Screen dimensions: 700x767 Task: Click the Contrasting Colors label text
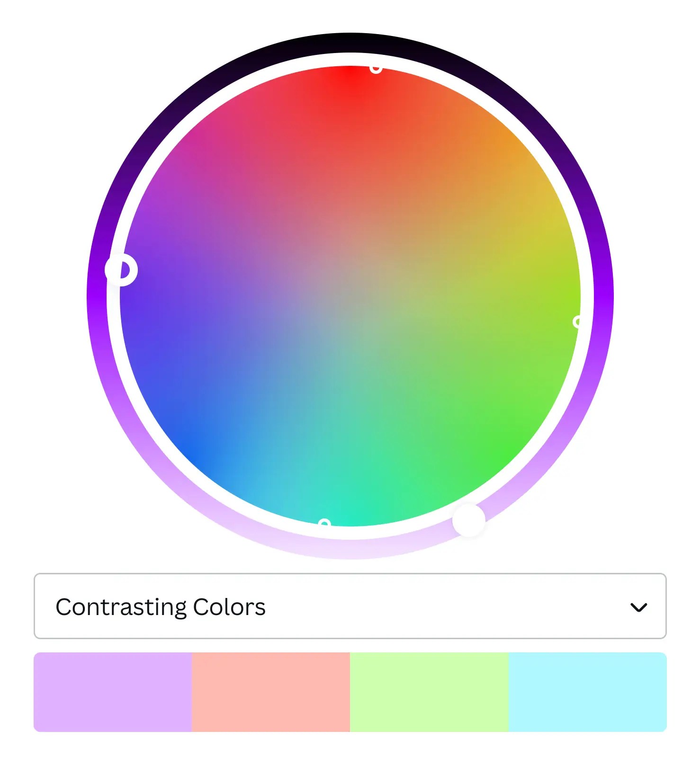pos(161,606)
